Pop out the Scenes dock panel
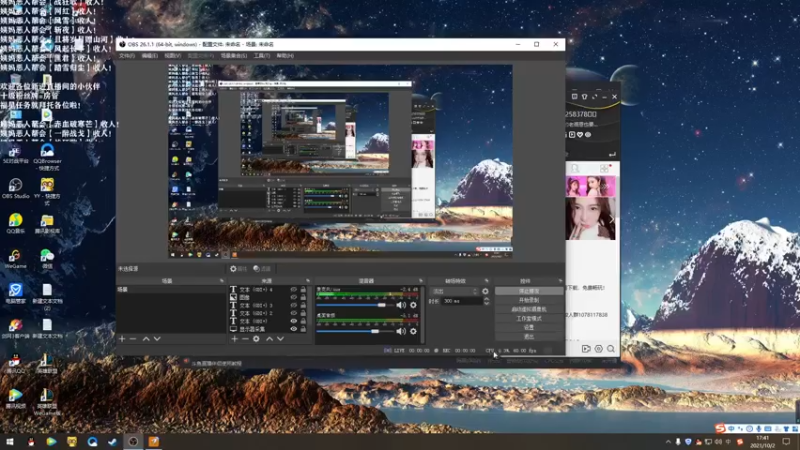The image size is (800, 450). click(221, 281)
